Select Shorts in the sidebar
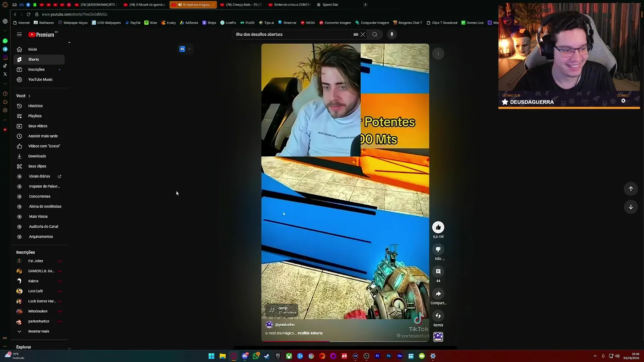This screenshot has height=362, width=644. pos(39,59)
